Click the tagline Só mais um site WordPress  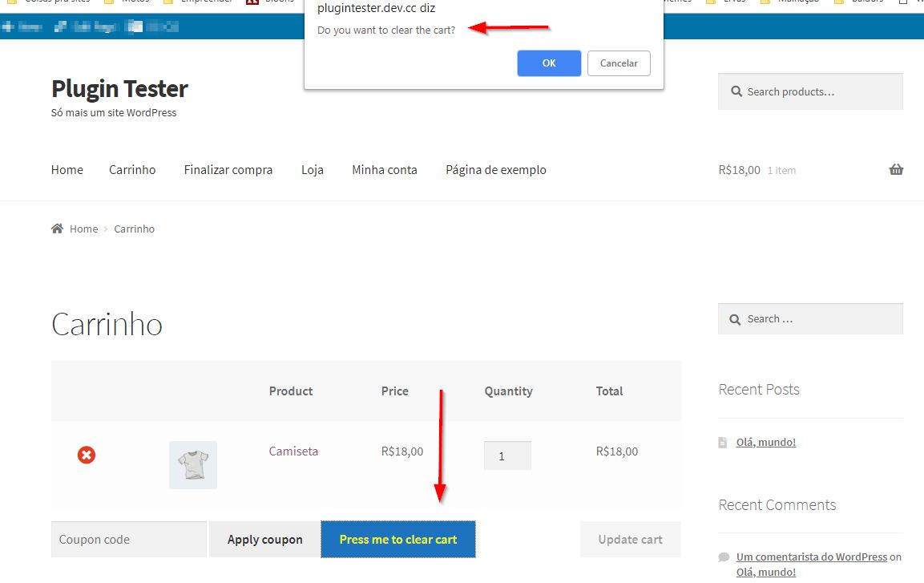[x=114, y=112]
